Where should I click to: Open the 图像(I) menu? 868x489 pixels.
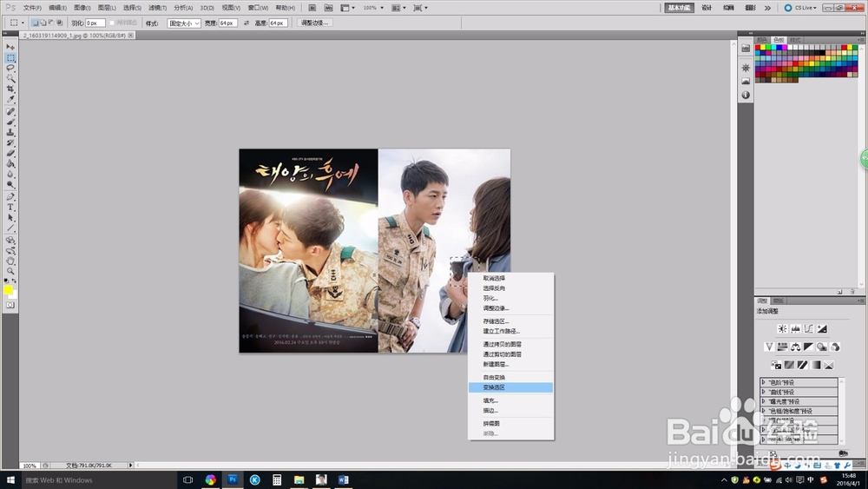pos(82,8)
